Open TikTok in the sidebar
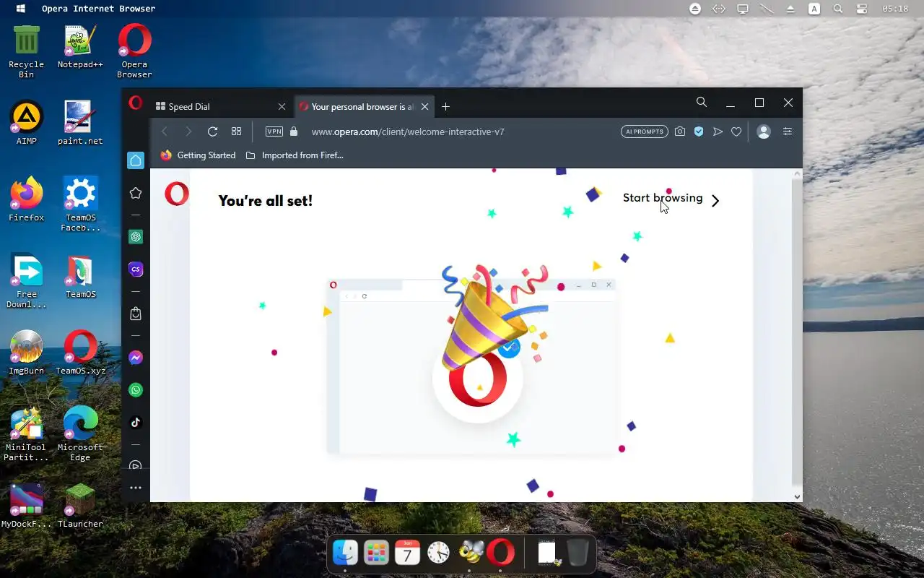924x578 pixels. click(136, 423)
